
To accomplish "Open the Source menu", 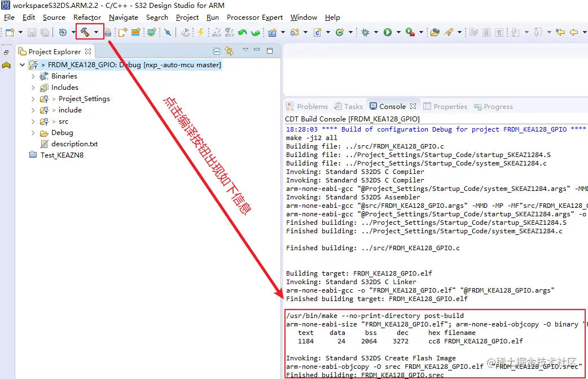I will click(54, 18).
